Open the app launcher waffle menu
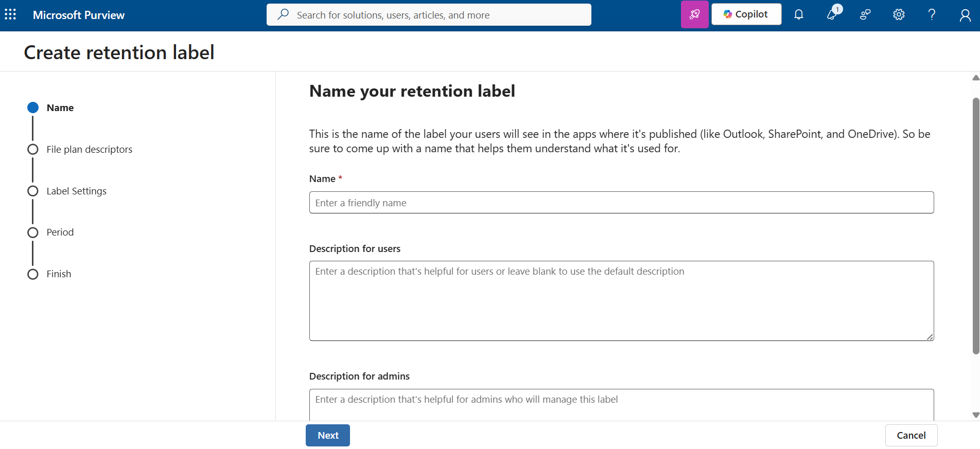The width and height of the screenshot is (980, 449). coord(10,14)
